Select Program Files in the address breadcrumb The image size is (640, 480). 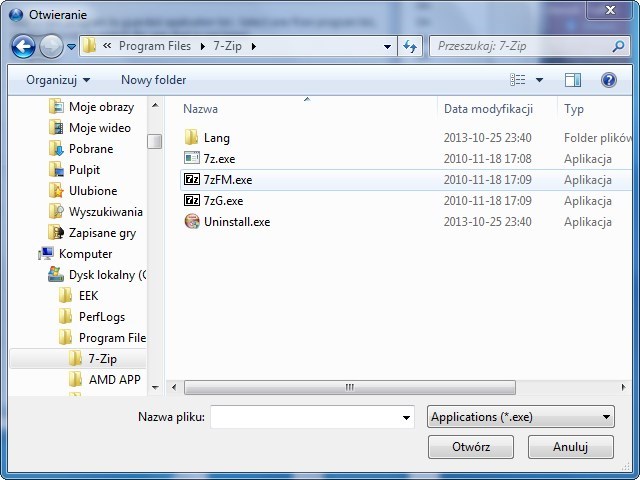coord(155,46)
